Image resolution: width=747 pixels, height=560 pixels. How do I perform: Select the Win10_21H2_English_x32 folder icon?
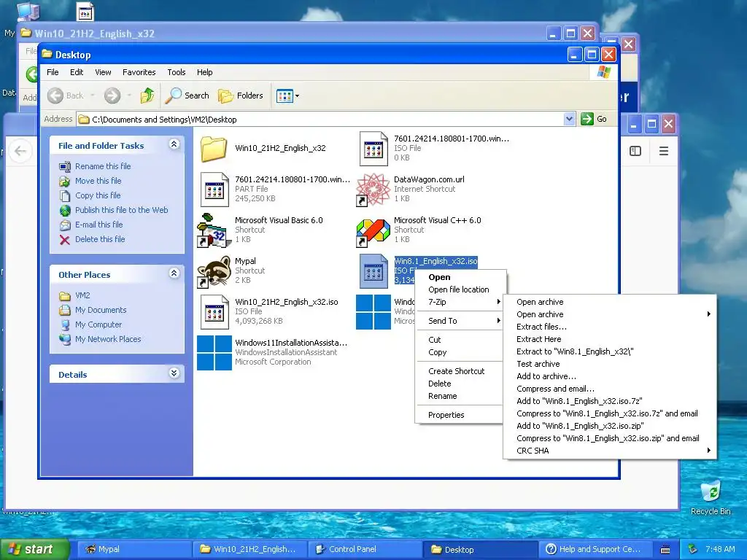pyautogui.click(x=214, y=149)
